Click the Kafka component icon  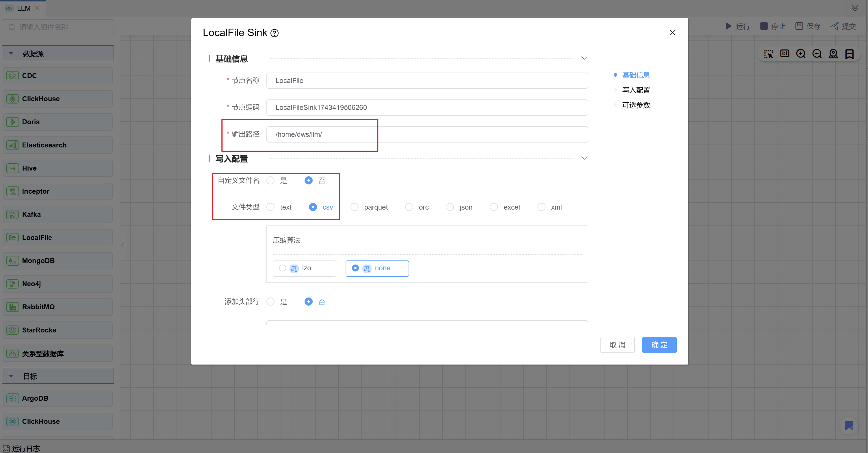12,215
